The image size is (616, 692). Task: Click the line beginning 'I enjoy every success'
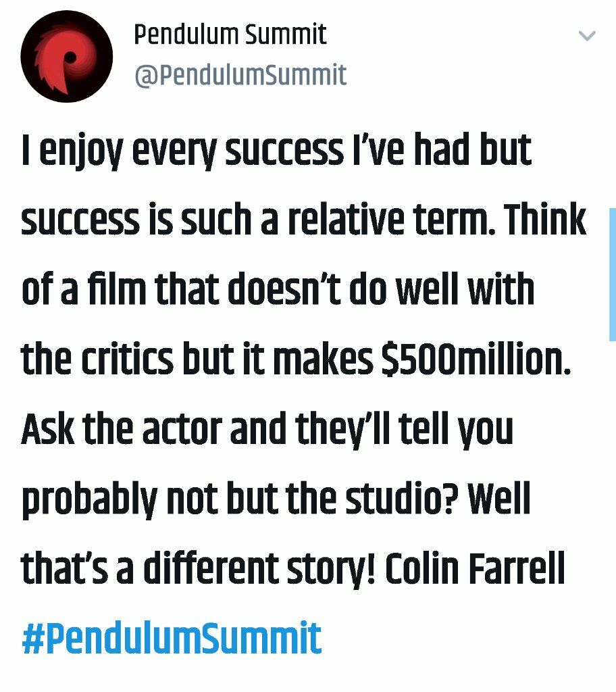pyautogui.click(x=276, y=151)
